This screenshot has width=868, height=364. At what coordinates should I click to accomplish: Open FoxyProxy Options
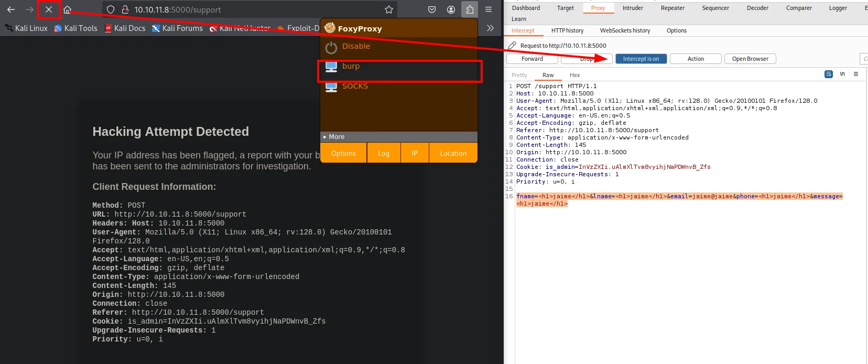tap(343, 153)
